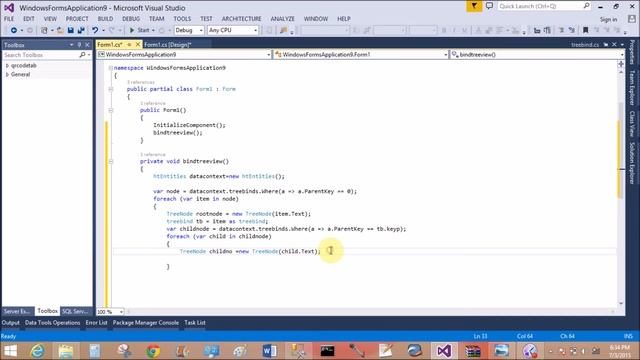Image resolution: width=640 pixels, height=360 pixels.
Task: Open Internet Explorer from taskbar
Action: (x=37, y=351)
